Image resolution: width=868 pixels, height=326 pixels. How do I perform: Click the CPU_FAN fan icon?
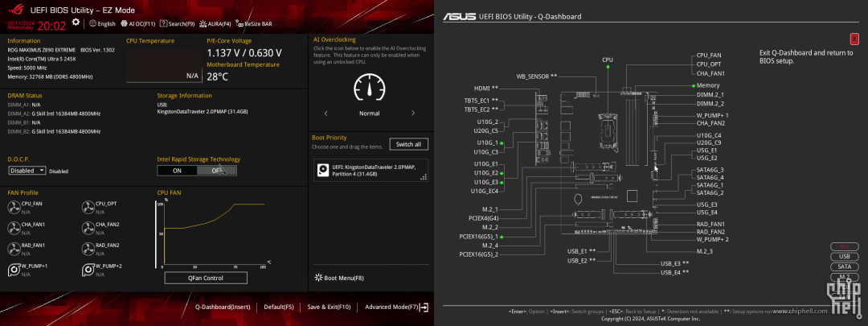pos(14,208)
